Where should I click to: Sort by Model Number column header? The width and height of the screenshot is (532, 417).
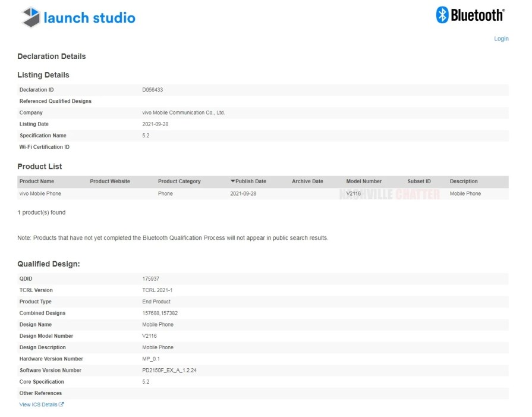coord(364,181)
